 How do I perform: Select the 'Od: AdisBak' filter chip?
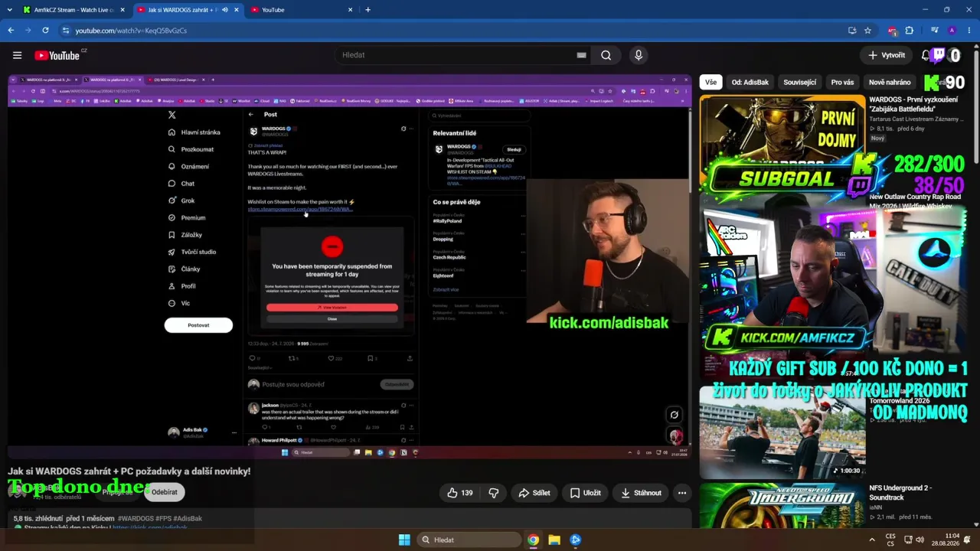750,82
